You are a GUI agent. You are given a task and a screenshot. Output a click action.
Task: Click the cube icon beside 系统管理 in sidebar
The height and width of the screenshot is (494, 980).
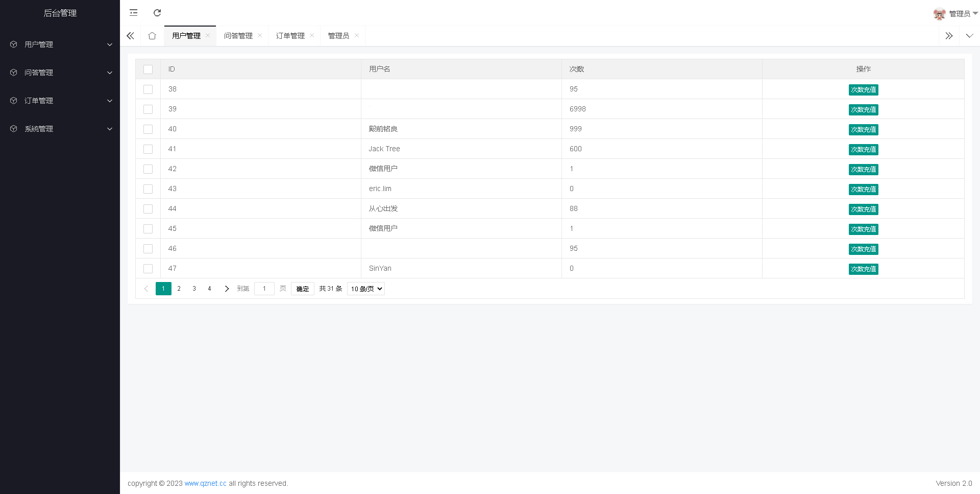(14, 129)
